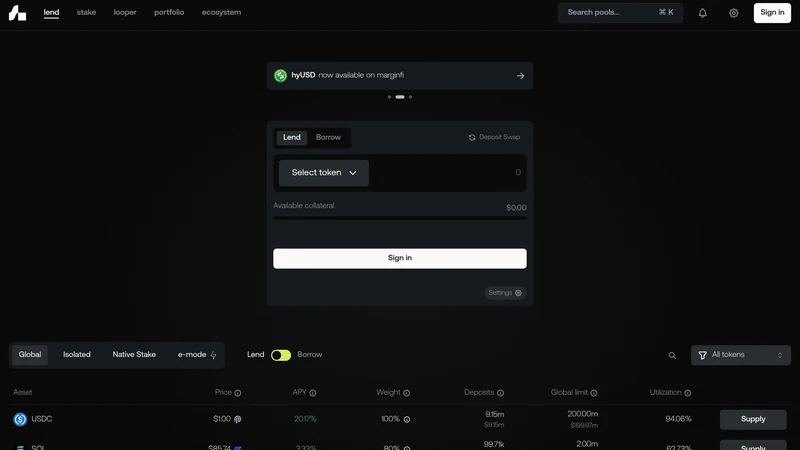Show APY column info tooltip

coord(313,393)
